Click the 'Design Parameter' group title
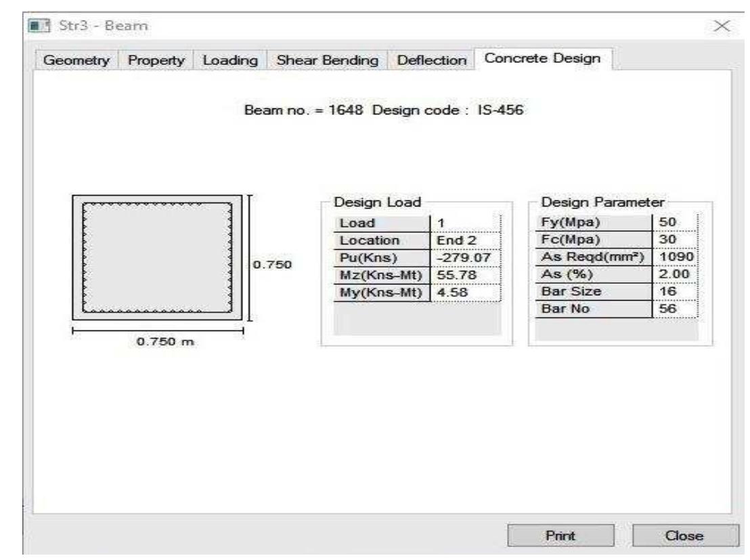Viewport: 750px width, 560px height. [602, 202]
